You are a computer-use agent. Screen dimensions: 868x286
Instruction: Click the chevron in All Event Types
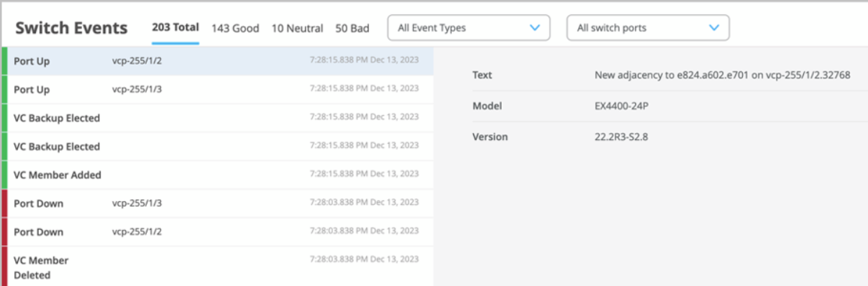point(534,28)
